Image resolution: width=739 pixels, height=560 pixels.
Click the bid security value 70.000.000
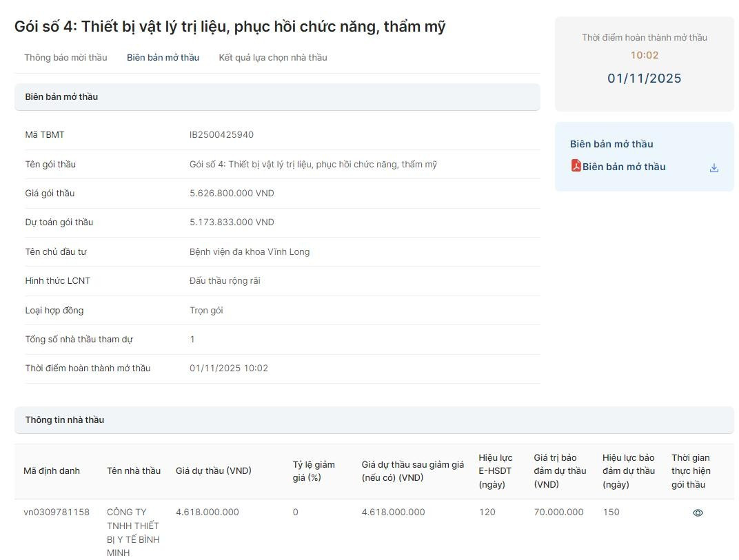tap(558, 512)
